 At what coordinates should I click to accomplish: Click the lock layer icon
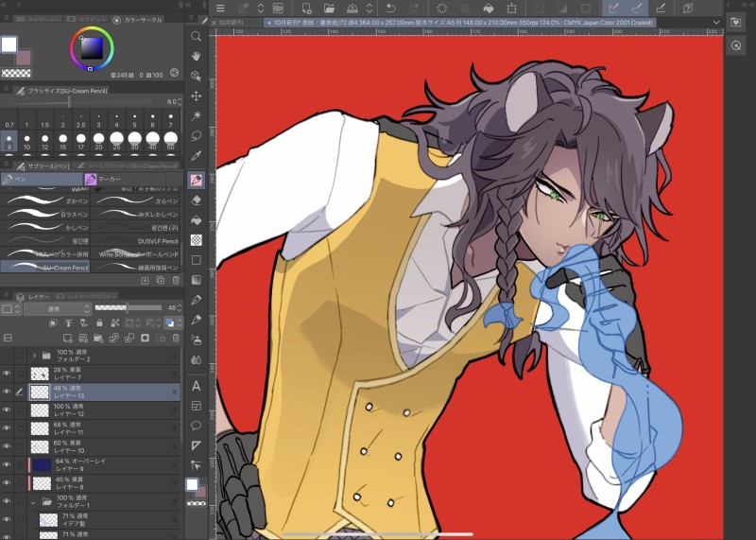99,322
